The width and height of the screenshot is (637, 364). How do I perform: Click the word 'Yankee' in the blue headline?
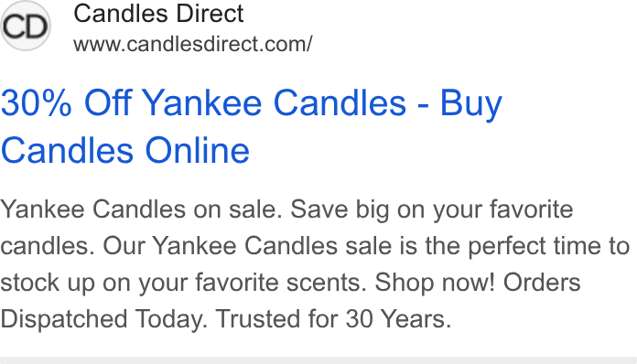pyautogui.click(x=202, y=102)
